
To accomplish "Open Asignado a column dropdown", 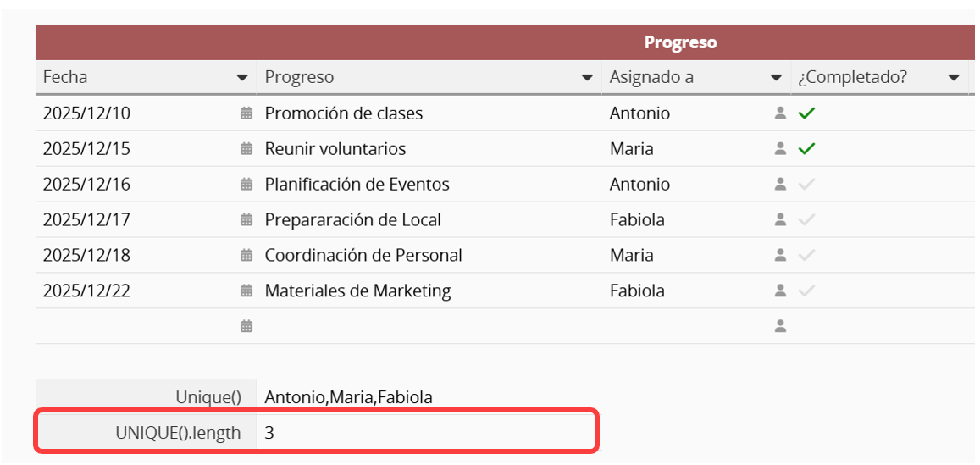I will (776, 78).
